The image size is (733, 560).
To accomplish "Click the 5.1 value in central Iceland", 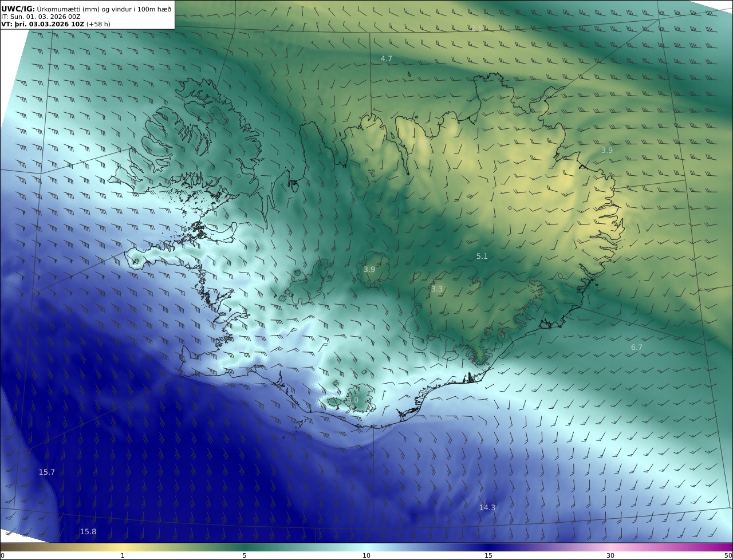I will tap(482, 257).
